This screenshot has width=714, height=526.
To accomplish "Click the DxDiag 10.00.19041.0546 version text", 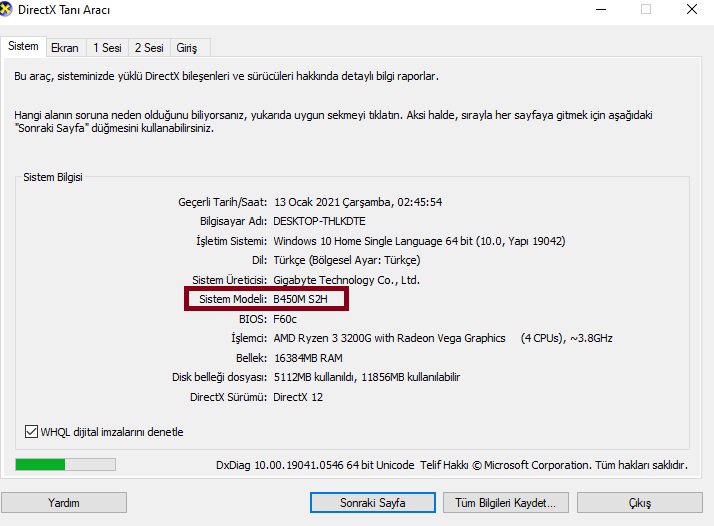I will 315,465.
